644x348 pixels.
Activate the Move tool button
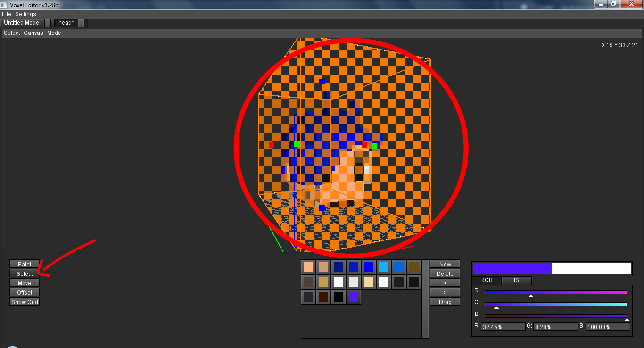click(x=25, y=283)
